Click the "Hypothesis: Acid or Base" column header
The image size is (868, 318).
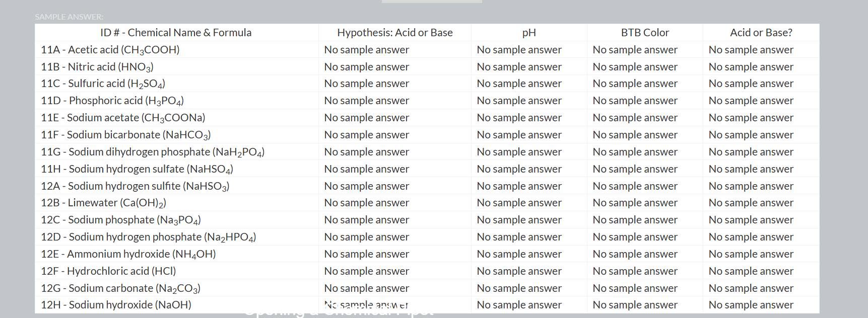394,33
